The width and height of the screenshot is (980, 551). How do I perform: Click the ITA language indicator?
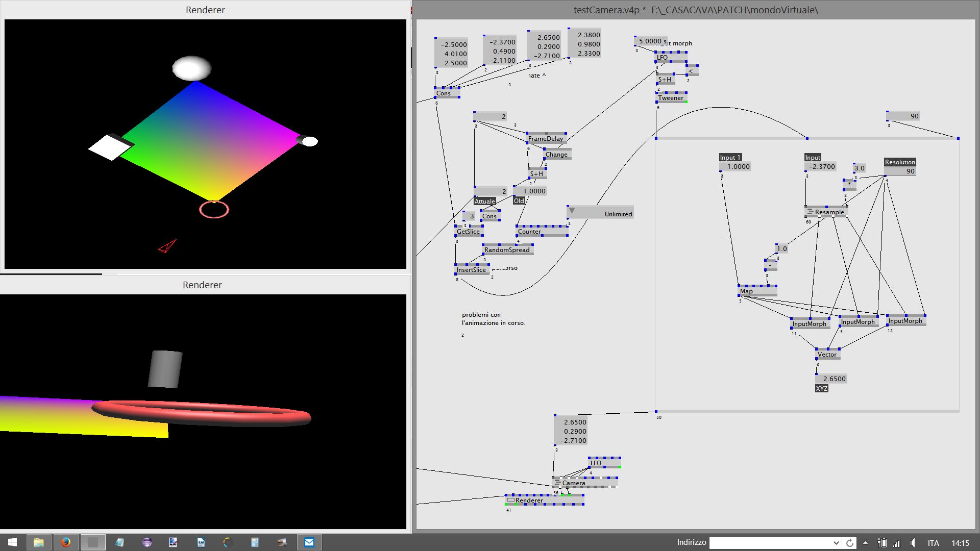coord(933,543)
